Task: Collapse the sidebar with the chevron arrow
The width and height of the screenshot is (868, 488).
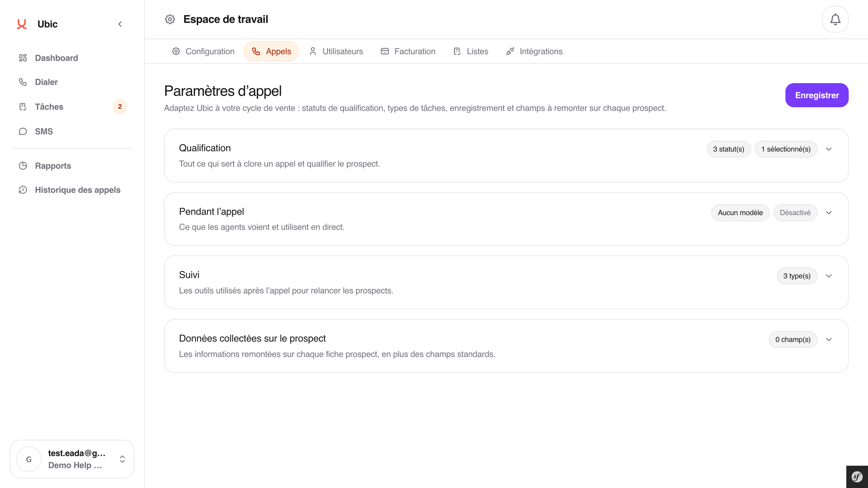Action: [x=120, y=24]
